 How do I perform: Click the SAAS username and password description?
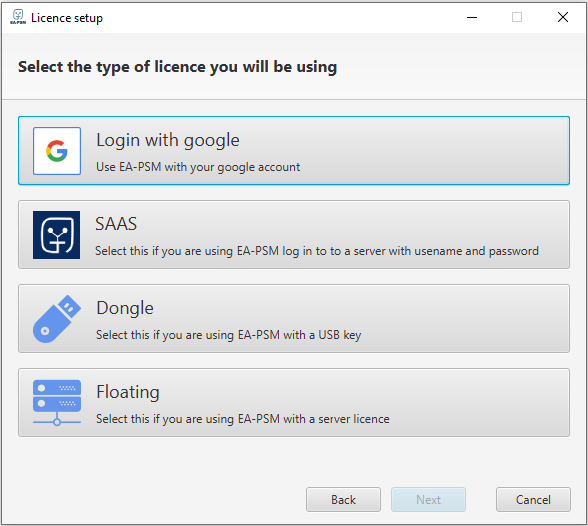point(317,251)
